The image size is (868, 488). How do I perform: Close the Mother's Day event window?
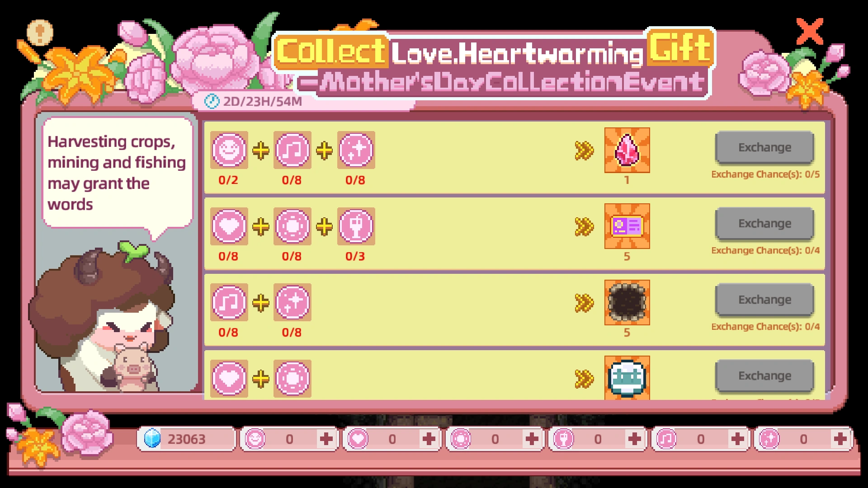(810, 31)
